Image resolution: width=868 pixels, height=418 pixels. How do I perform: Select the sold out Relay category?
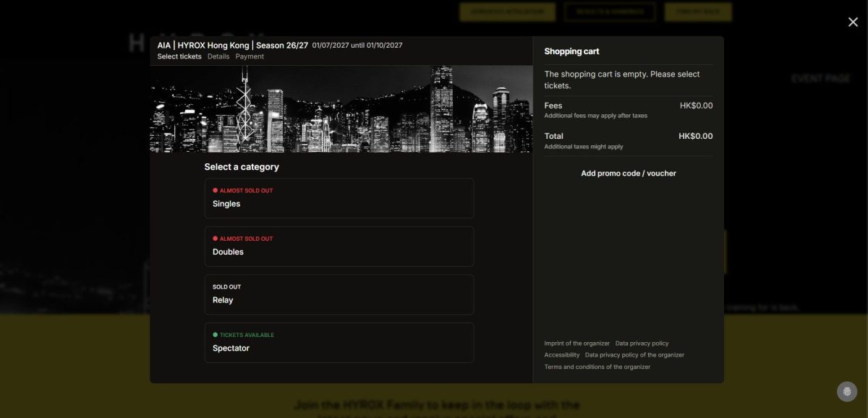[339, 294]
